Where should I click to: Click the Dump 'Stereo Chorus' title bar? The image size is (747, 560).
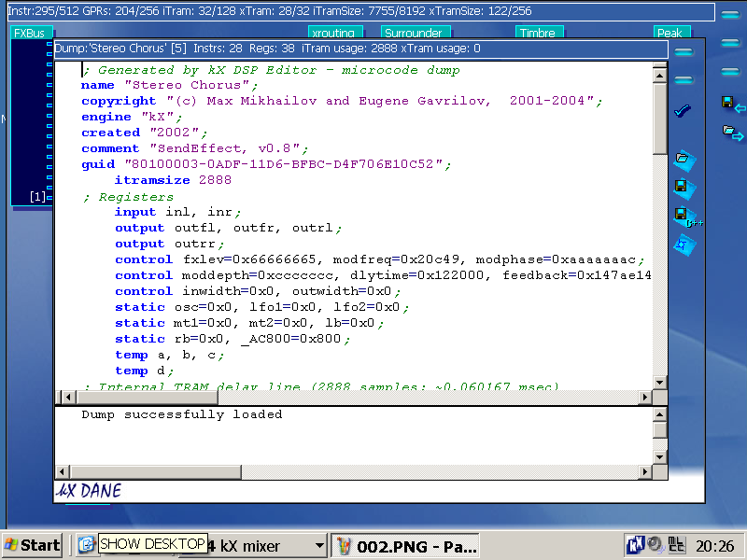point(360,49)
